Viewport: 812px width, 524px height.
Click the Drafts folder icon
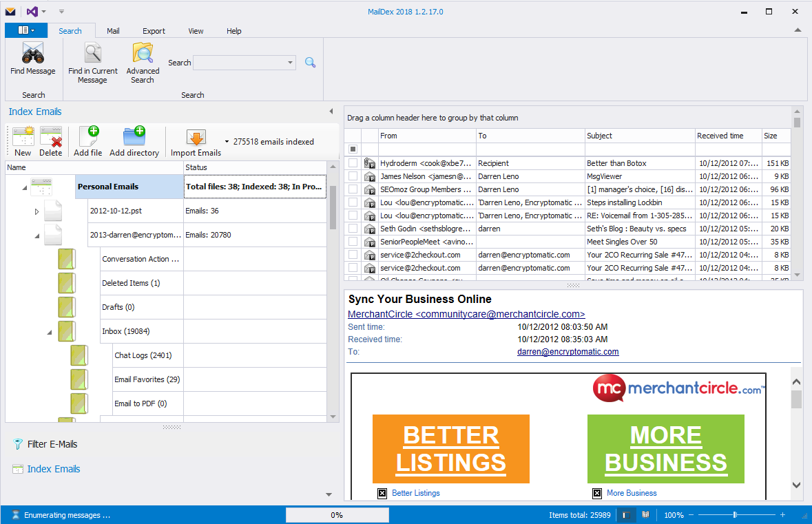[67, 307]
